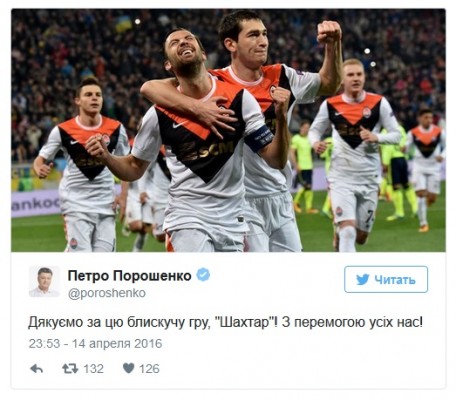Click the pitch-side advertising board
The image size is (456, 400).
[x=36, y=203]
